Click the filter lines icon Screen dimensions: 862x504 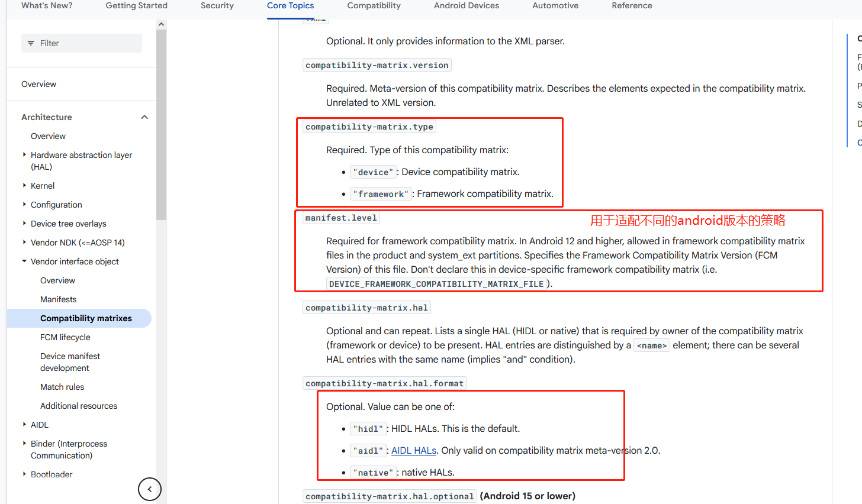(31, 43)
